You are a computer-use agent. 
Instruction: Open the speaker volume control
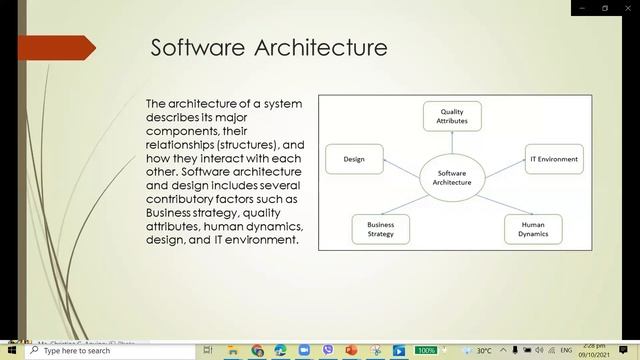(540, 350)
